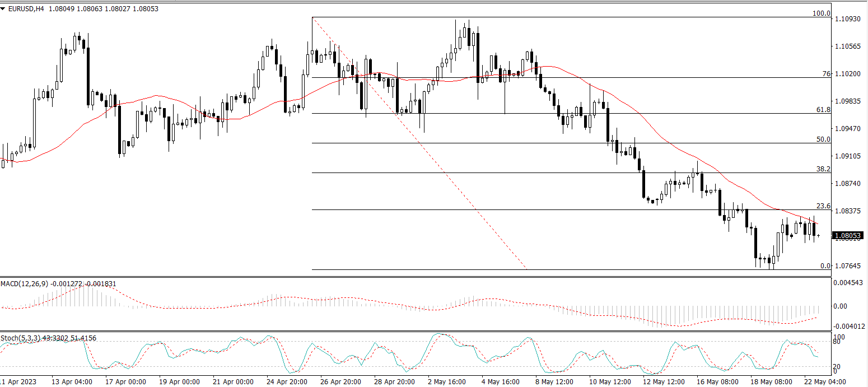Select the Fibonacci 23.6 level label
Image resolution: width=868 pixels, height=387 pixels.
(823, 206)
